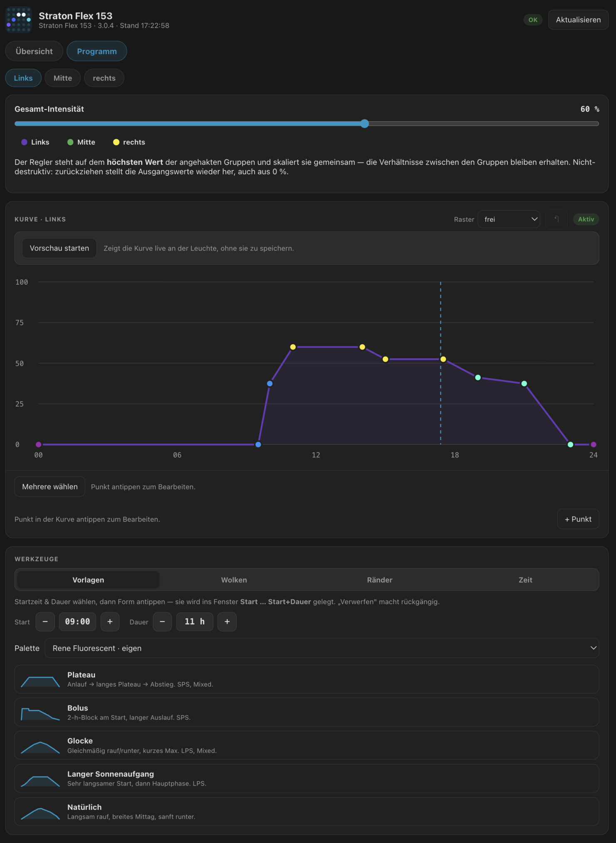
Task: Increase Dauer with the plus button
Action: pos(227,622)
